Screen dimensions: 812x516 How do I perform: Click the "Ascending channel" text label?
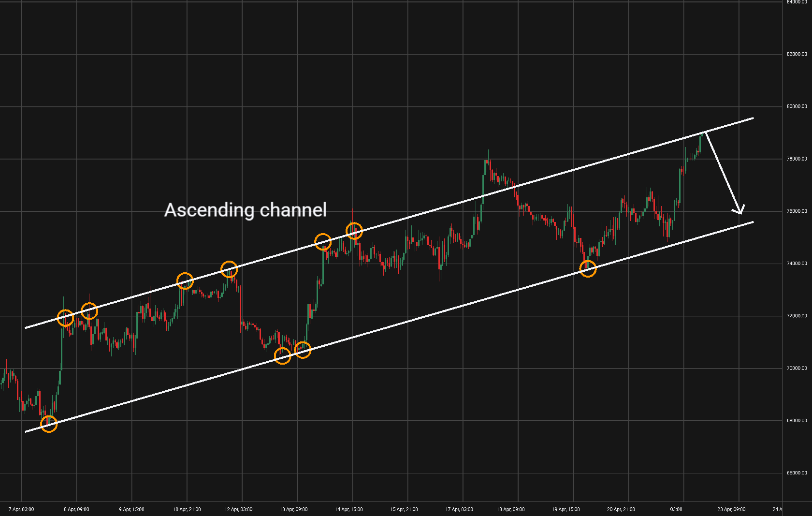pyautogui.click(x=246, y=210)
